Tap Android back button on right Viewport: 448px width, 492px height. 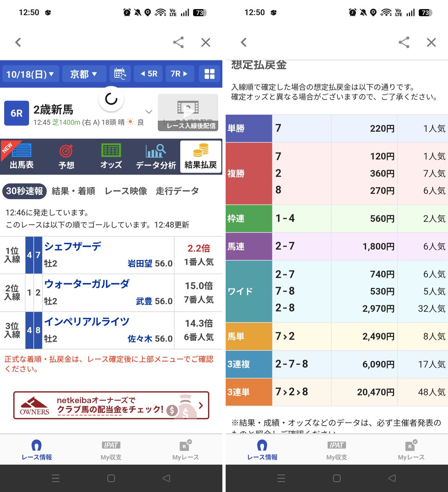[392, 478]
